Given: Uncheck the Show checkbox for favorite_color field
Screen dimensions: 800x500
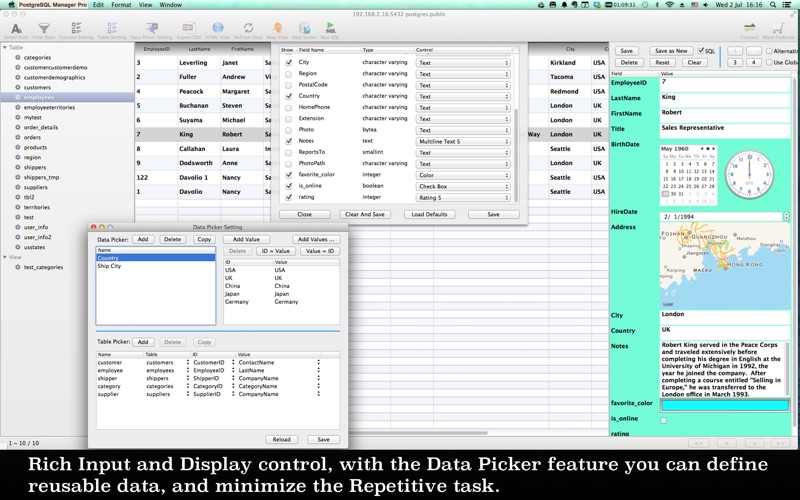Looking at the screenshot, I should point(289,174).
